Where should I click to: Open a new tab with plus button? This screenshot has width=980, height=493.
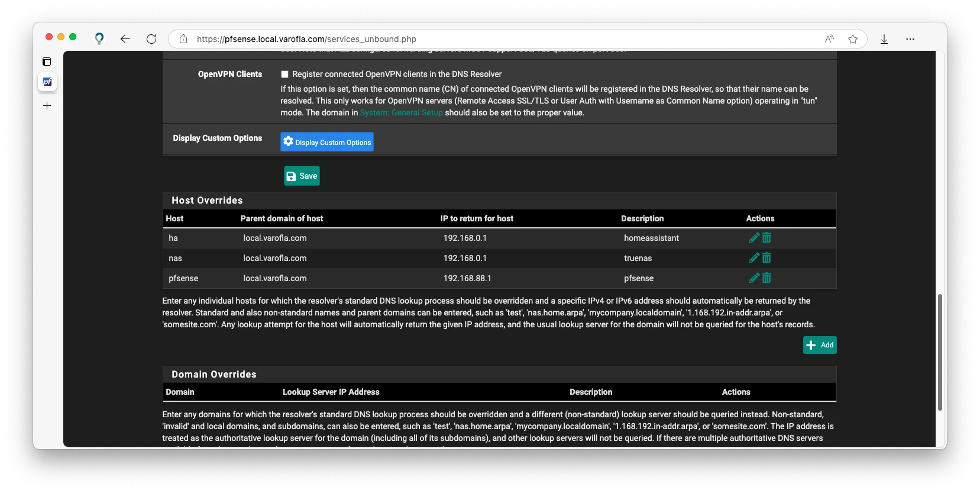[47, 106]
